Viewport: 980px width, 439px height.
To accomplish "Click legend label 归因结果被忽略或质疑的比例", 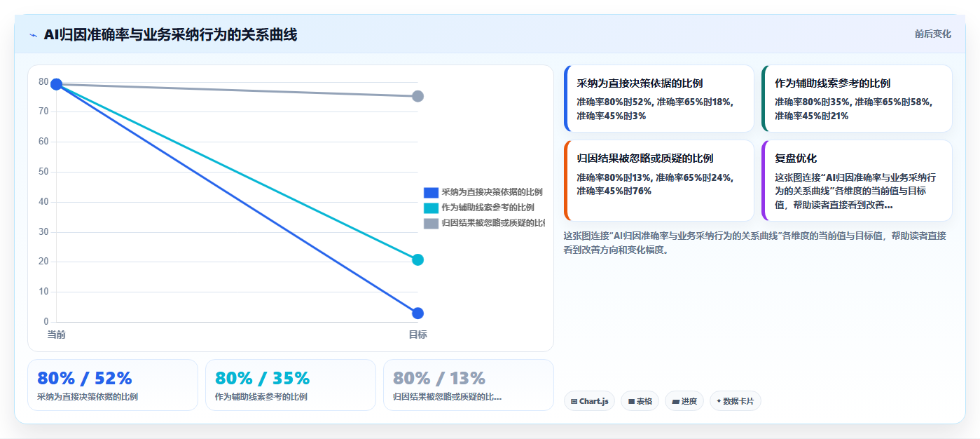I will pos(493,223).
